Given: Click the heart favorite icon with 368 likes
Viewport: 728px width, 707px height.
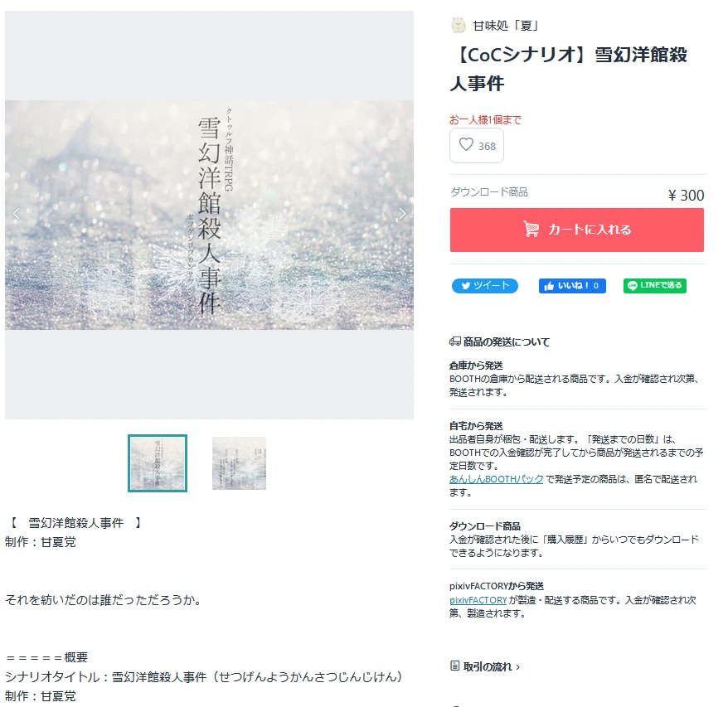Looking at the screenshot, I should coord(466,145).
